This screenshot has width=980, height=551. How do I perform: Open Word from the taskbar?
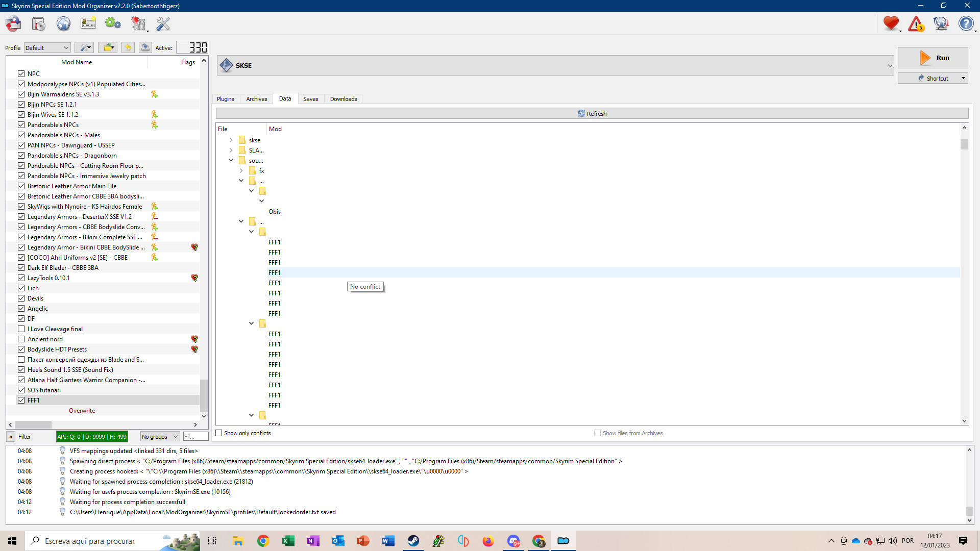[388, 541]
